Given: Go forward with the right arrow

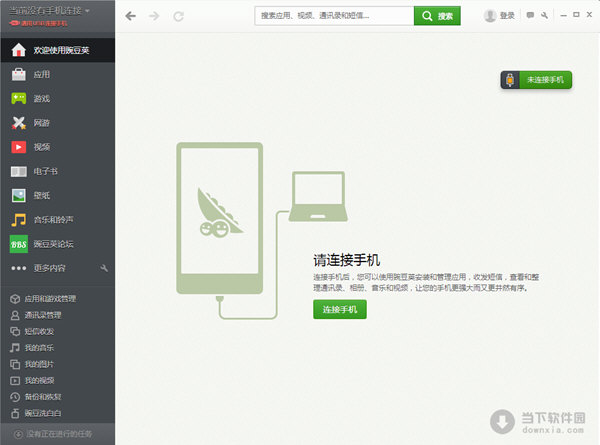Looking at the screenshot, I should (x=154, y=16).
